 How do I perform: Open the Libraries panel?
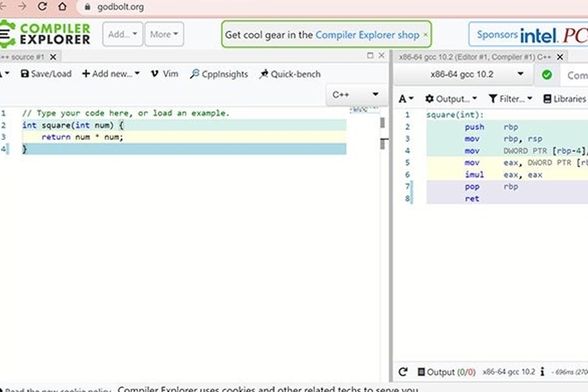(x=565, y=99)
